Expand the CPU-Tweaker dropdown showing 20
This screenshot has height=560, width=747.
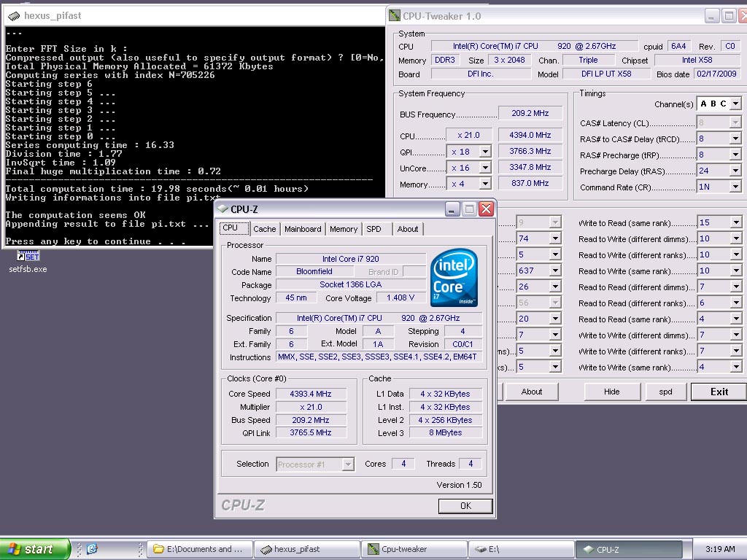[555, 319]
